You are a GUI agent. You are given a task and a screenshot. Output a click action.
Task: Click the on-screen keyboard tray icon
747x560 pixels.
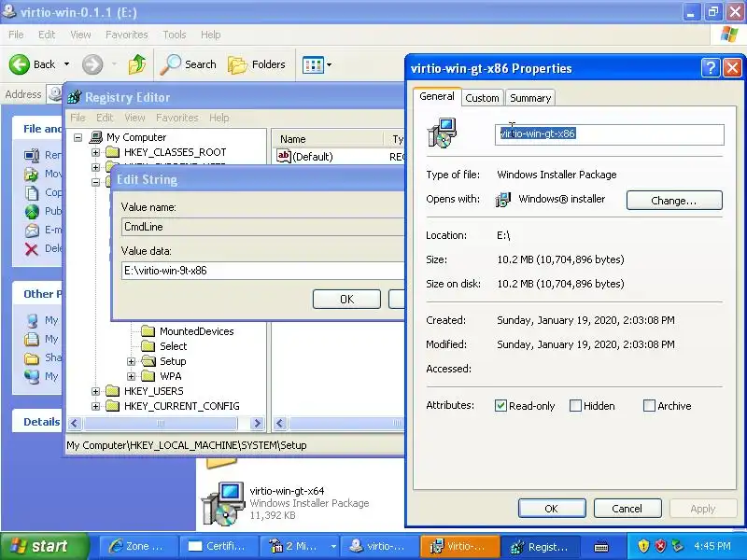click(601, 547)
